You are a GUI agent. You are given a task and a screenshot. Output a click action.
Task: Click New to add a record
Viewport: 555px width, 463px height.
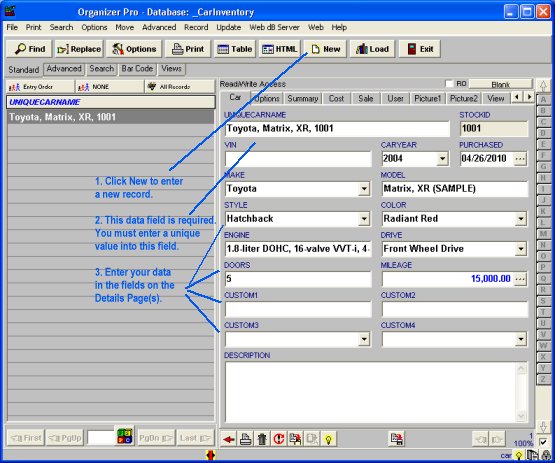click(x=326, y=49)
